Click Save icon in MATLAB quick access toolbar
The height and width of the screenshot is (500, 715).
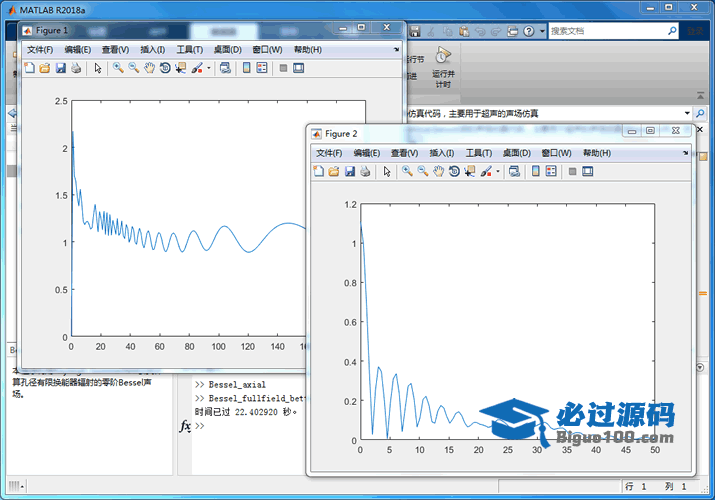click(414, 31)
